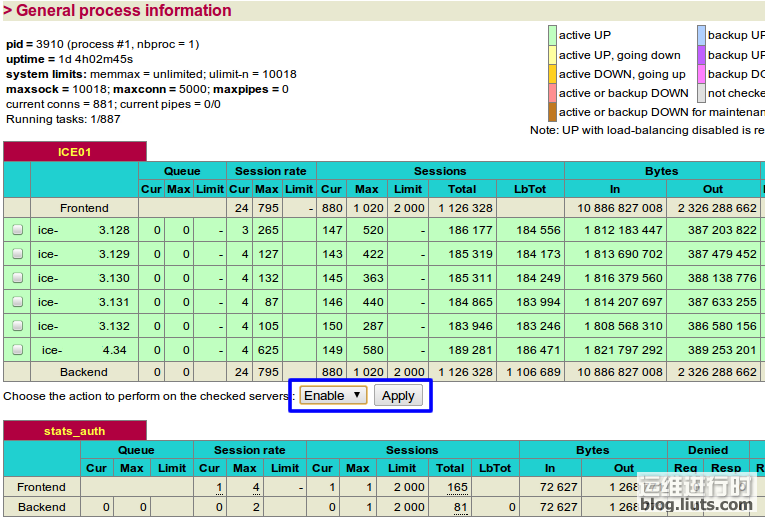Enable the checkbox for server ice- 4.34

(x=17, y=350)
